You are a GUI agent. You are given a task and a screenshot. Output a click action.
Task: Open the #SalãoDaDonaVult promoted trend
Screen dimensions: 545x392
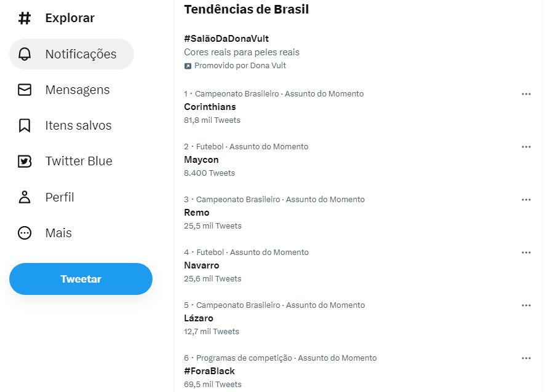click(226, 39)
